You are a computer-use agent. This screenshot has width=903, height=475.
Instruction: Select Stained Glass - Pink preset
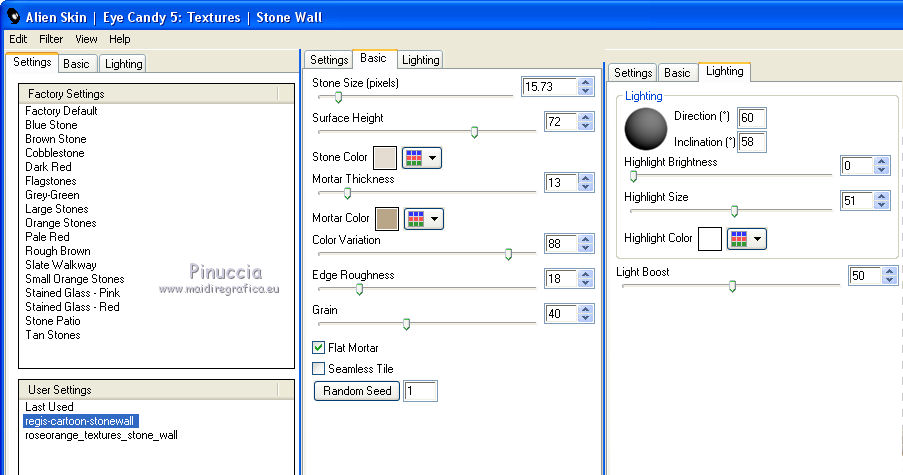tap(73, 293)
